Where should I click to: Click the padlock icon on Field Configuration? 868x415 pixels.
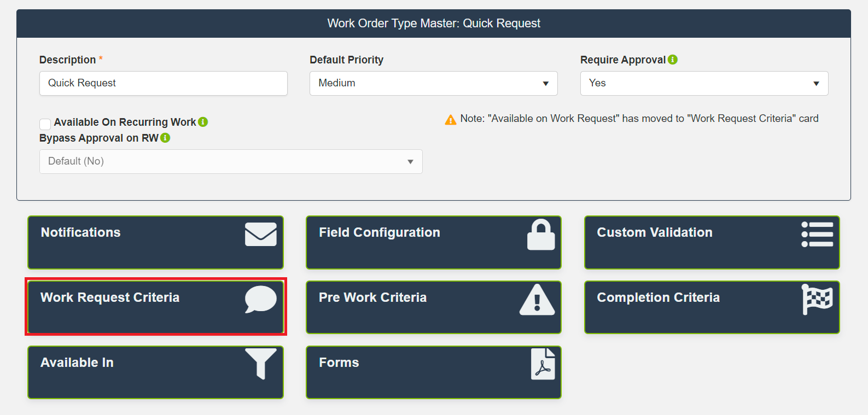coord(540,235)
